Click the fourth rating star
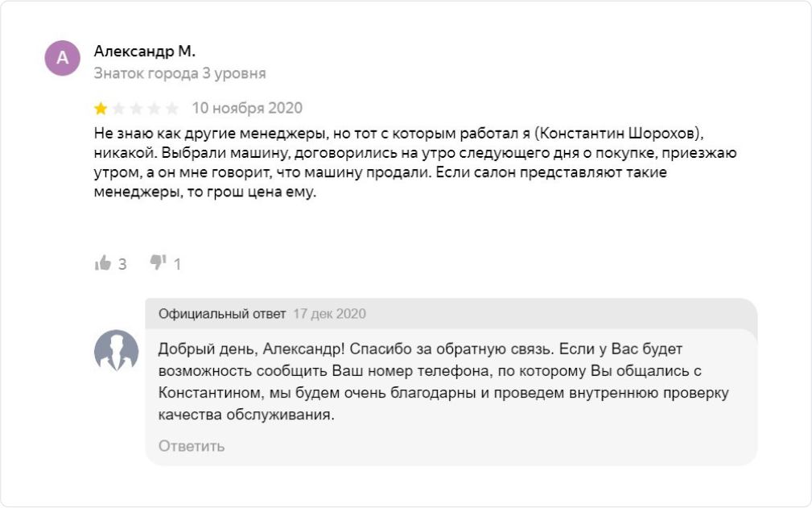The width and height of the screenshot is (812, 508). [154, 108]
